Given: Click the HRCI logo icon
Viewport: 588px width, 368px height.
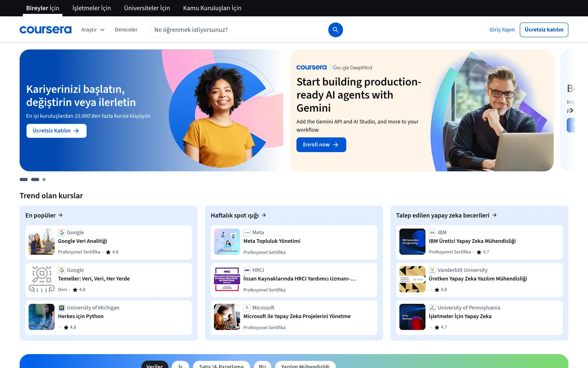Looking at the screenshot, I should (247, 270).
